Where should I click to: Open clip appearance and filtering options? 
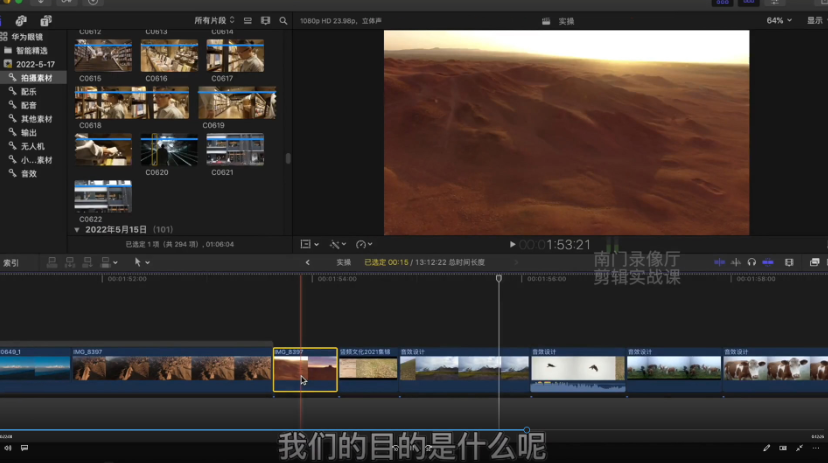266,21
